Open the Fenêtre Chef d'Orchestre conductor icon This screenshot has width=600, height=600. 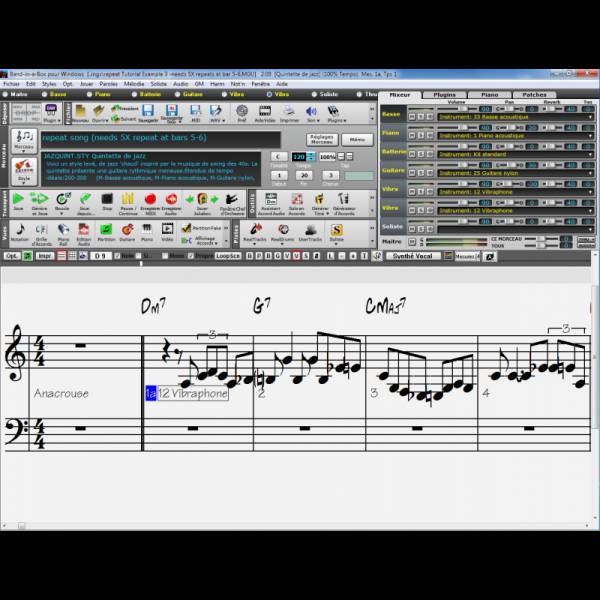pyautogui.click(x=232, y=202)
